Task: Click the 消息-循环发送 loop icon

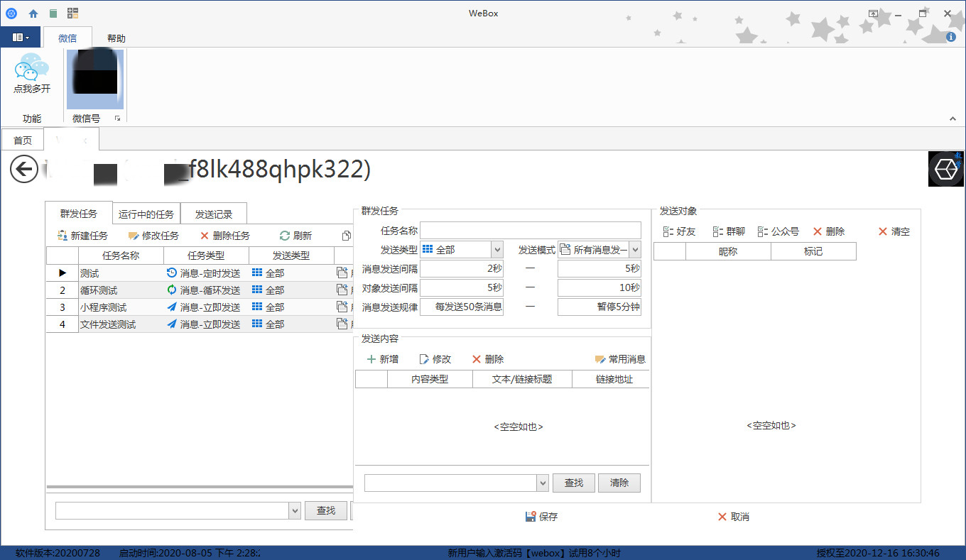Action: coord(171,290)
